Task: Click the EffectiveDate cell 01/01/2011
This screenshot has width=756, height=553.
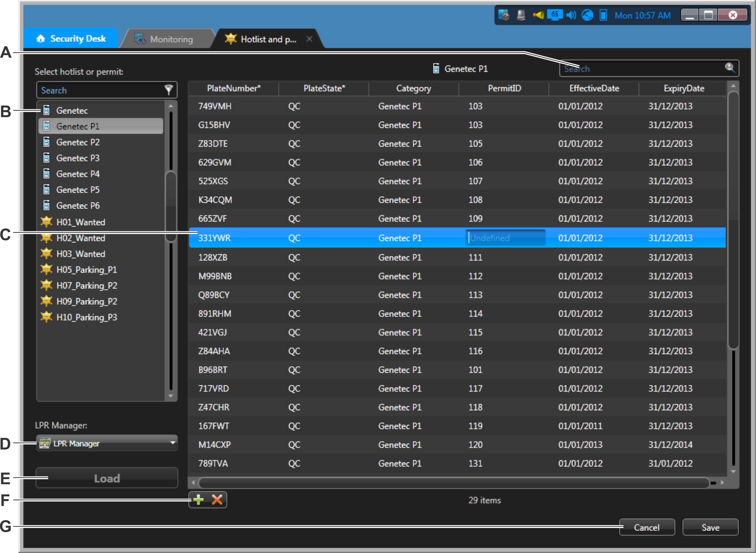Action: coord(580,426)
